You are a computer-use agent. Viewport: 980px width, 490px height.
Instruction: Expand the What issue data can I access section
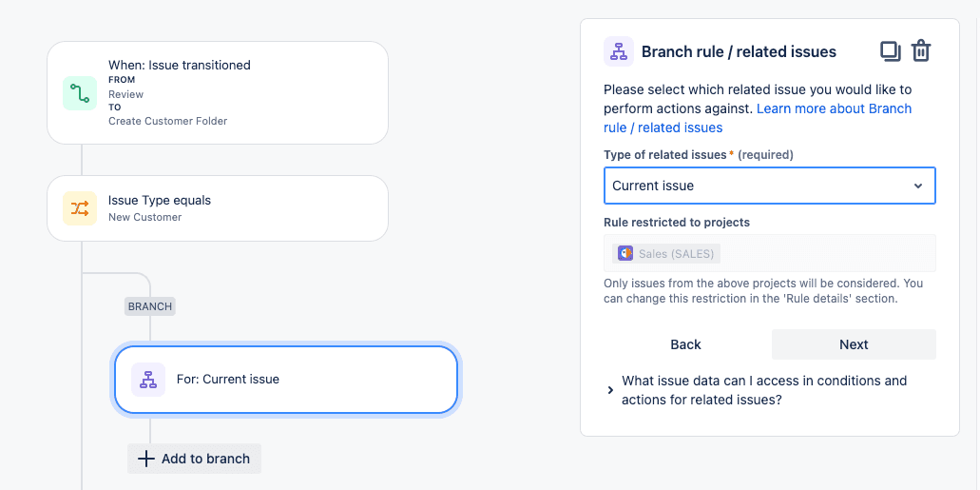click(610, 390)
